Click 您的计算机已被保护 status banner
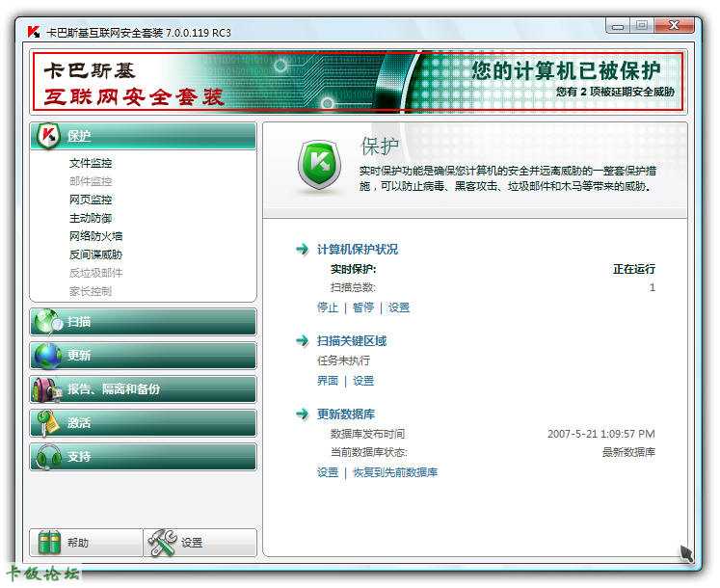The height and width of the screenshot is (588, 720). pyautogui.click(x=566, y=70)
